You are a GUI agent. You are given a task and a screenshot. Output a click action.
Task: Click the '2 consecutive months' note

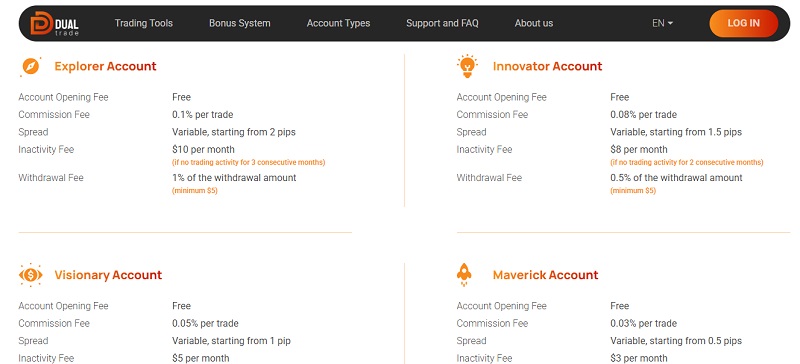coord(687,162)
